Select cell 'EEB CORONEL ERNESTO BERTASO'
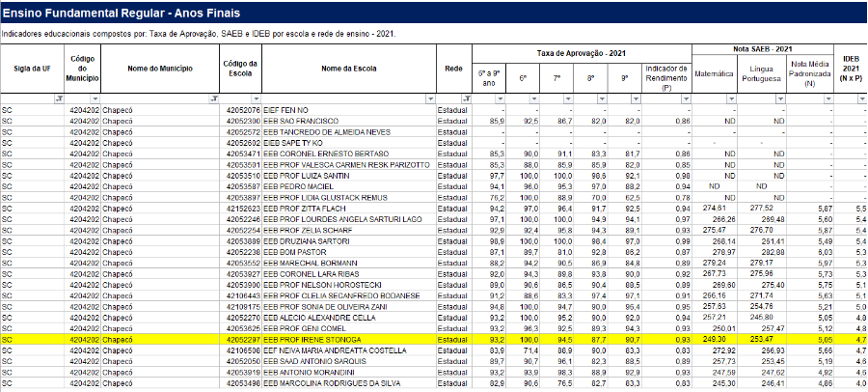Screen dimensions: 868x392 (349, 154)
